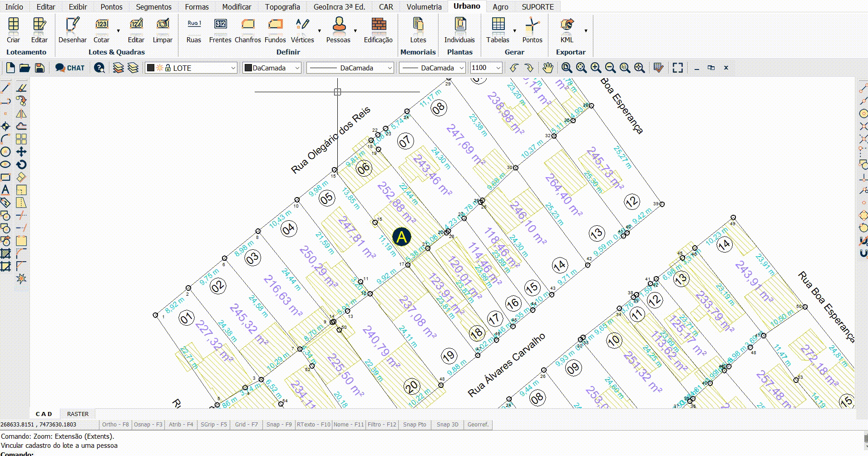Open the CHAT button
This screenshot has width=868, height=456.
point(70,68)
